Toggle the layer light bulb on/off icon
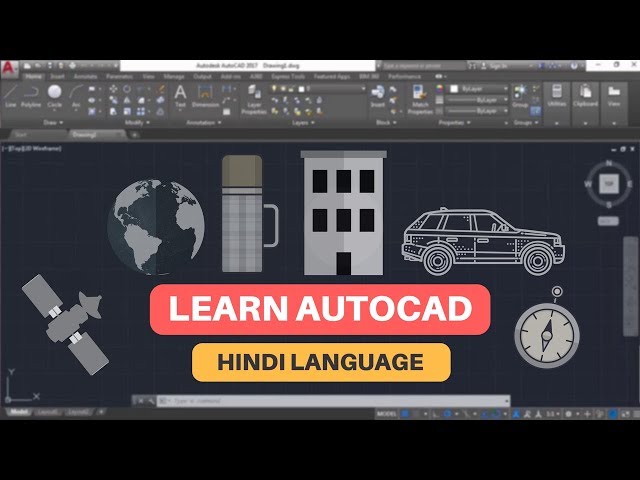Viewport: 640px width, 480px height. point(274,89)
